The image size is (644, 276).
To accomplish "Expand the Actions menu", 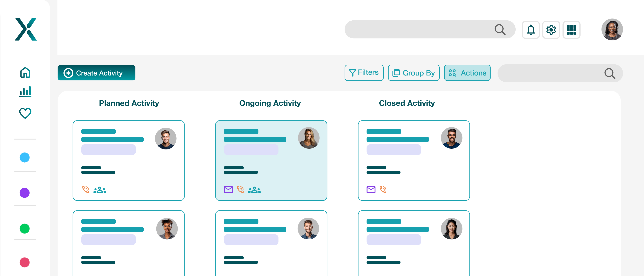I will [x=467, y=73].
